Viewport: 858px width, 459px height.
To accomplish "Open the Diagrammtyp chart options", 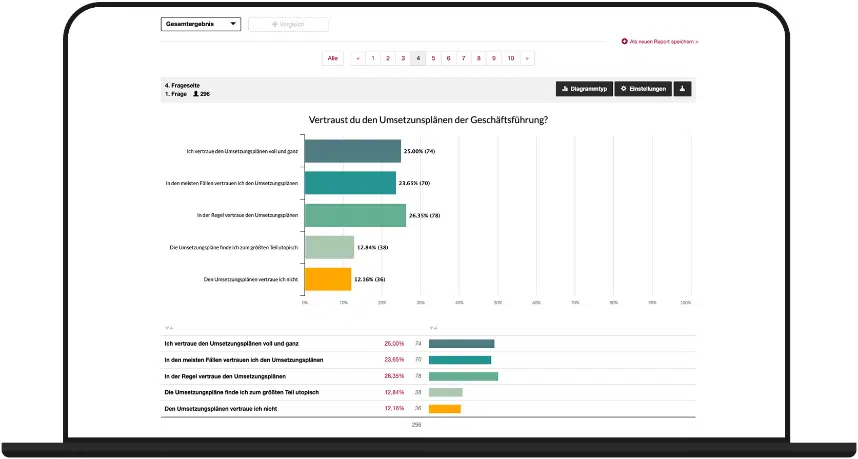I will pos(583,89).
